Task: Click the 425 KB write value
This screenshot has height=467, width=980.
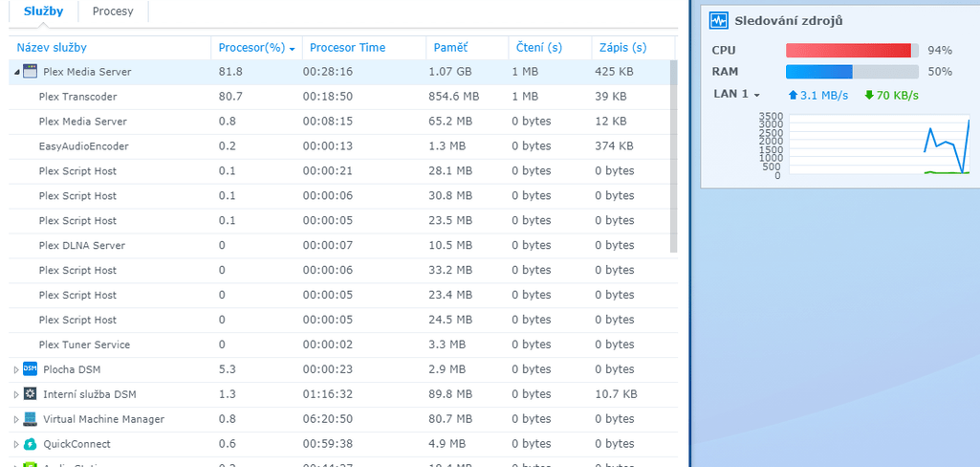Action: point(614,72)
